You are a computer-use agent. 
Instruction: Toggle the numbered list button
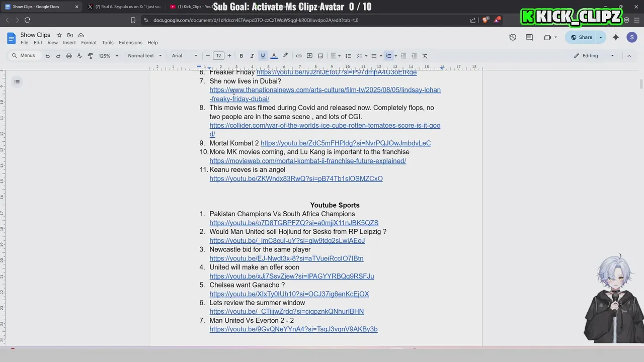[388, 56]
